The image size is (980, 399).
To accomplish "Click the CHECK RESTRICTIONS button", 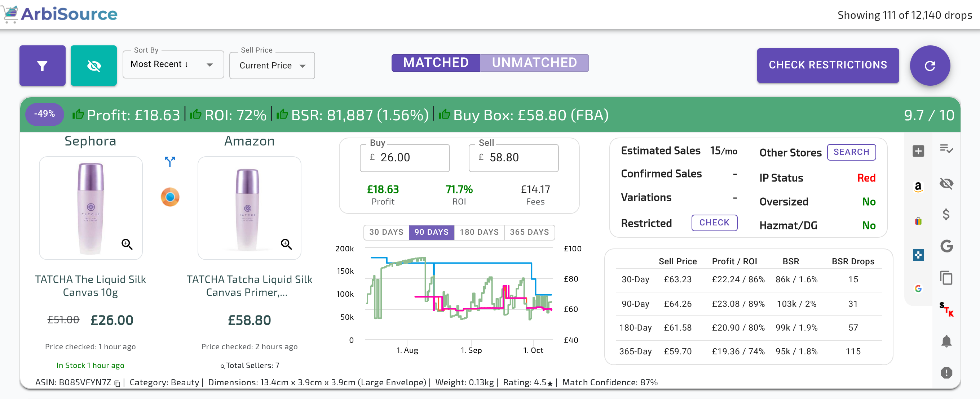I will click(827, 65).
